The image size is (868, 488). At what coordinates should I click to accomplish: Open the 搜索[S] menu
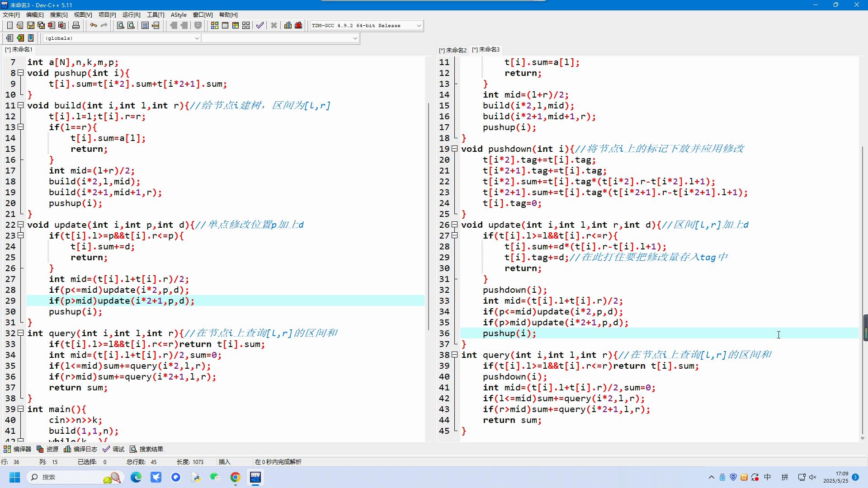(59, 15)
